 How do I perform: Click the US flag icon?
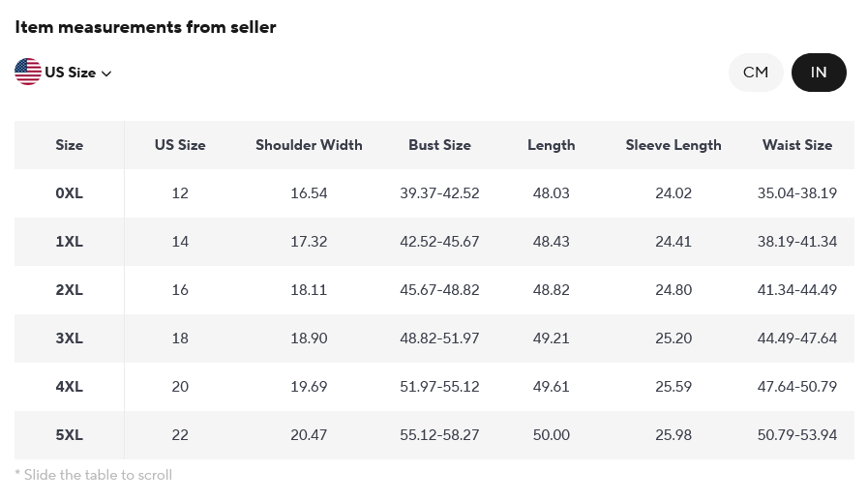[x=28, y=72]
